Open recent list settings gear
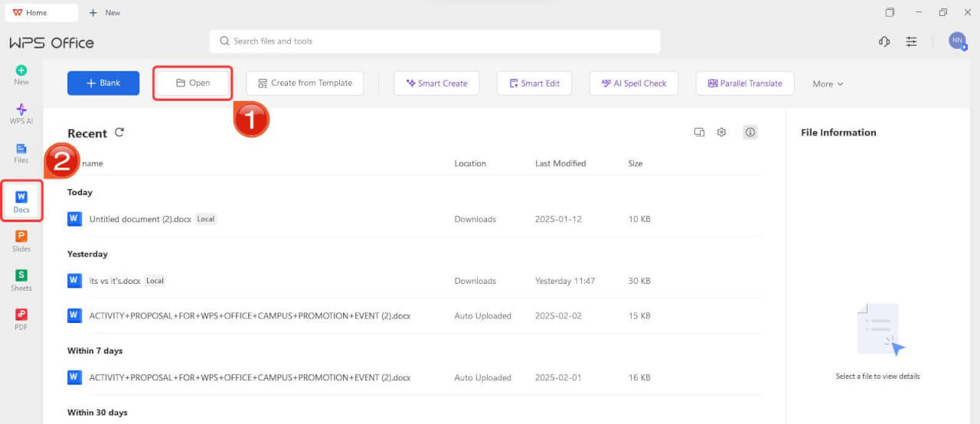The height and width of the screenshot is (424, 980). [x=721, y=132]
